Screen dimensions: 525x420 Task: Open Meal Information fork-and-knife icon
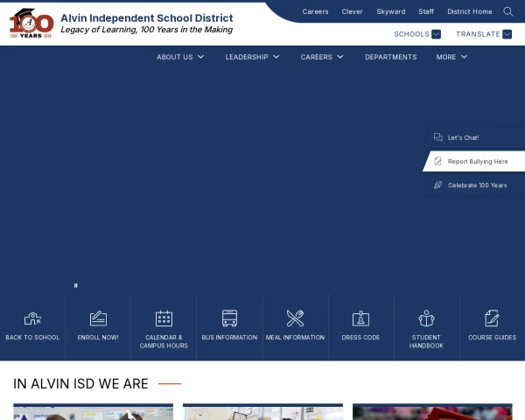tap(295, 318)
